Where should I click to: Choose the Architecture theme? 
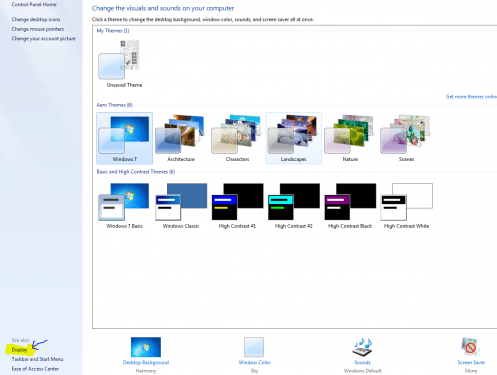pos(181,138)
